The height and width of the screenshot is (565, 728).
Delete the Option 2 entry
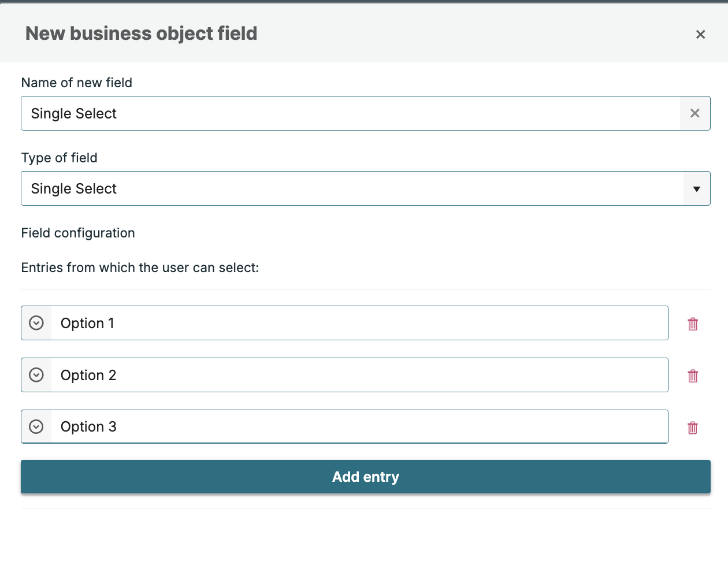693,376
